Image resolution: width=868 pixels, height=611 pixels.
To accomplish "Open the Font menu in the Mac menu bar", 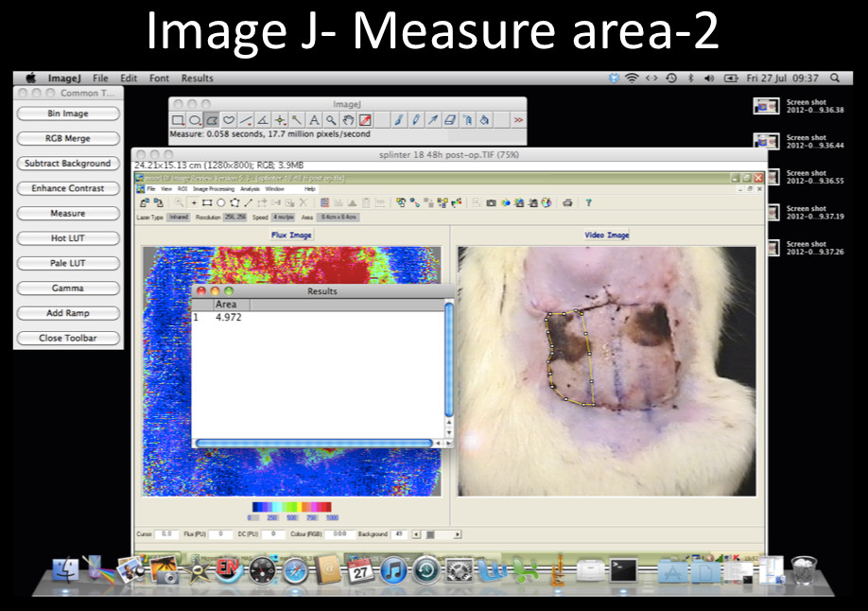I will coord(159,79).
